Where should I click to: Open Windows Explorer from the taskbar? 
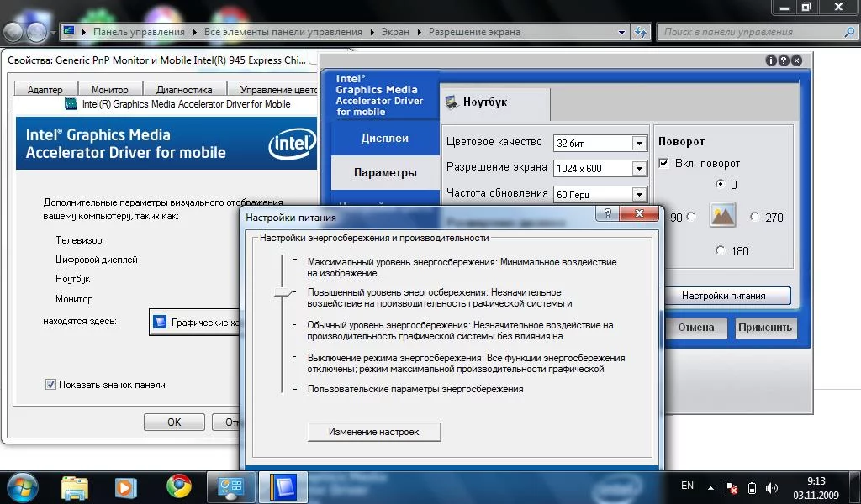click(x=75, y=486)
